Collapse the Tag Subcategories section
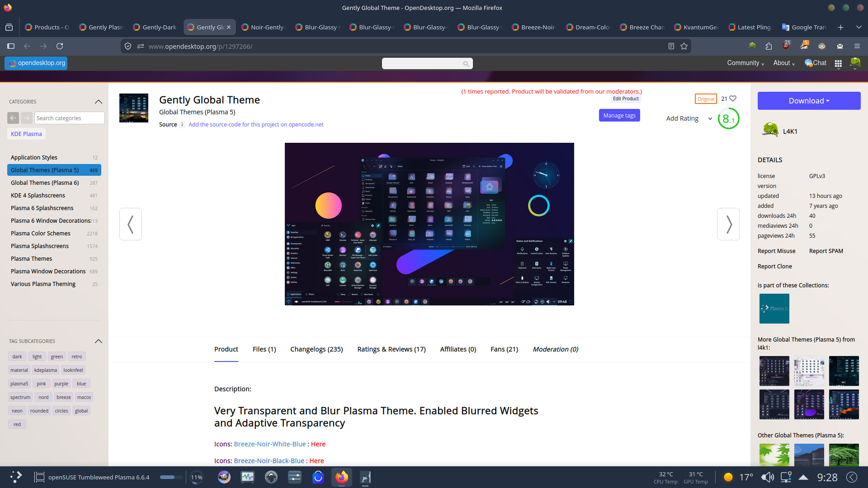This screenshot has width=868, height=488. (99, 341)
